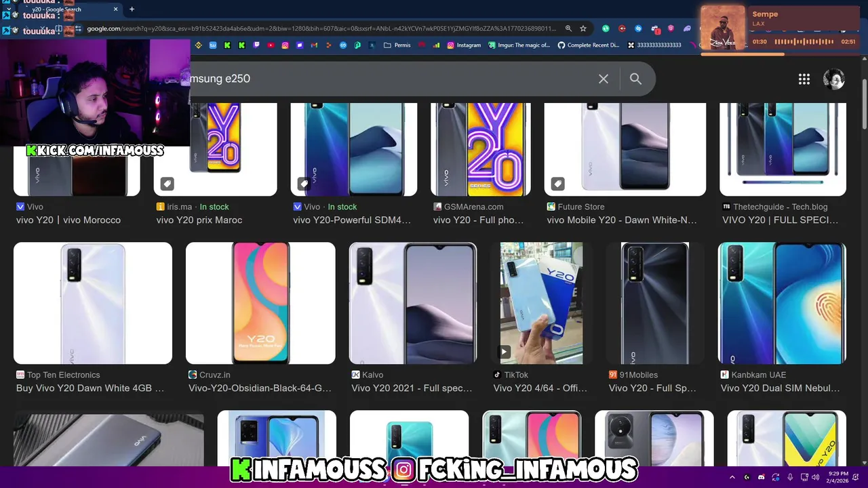
Task: Click the 'vivo Y20 prix Maroc' title
Action: 199,220
